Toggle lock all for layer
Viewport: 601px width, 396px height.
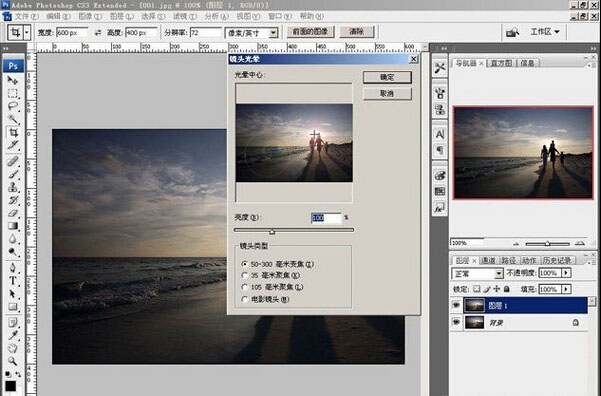pyautogui.click(x=507, y=289)
